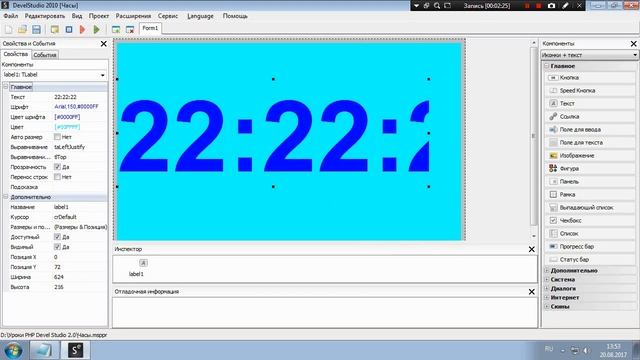Image resolution: width=640 pixels, height=360 pixels.
Task: Select the Form1 tab
Action: [x=150, y=28]
